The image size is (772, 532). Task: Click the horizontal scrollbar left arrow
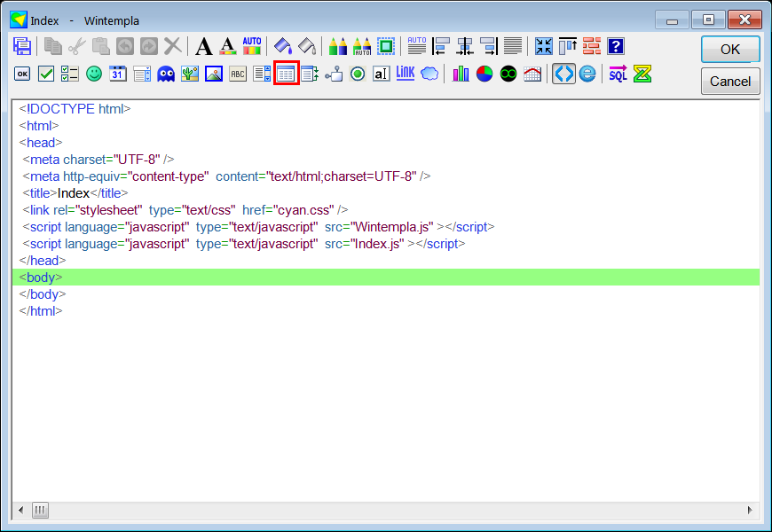[20, 510]
